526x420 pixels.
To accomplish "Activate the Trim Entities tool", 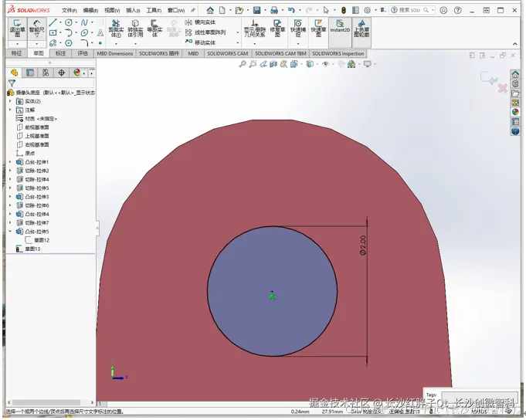I will coord(116,29).
